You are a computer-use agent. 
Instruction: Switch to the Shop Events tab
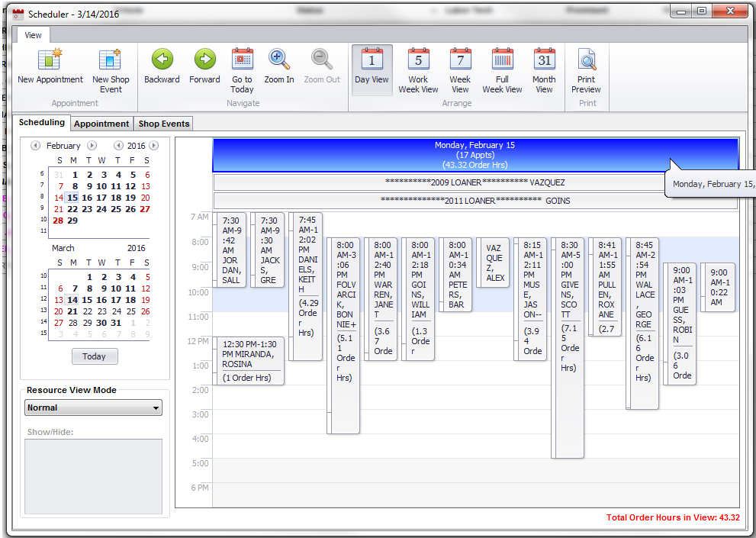click(164, 124)
